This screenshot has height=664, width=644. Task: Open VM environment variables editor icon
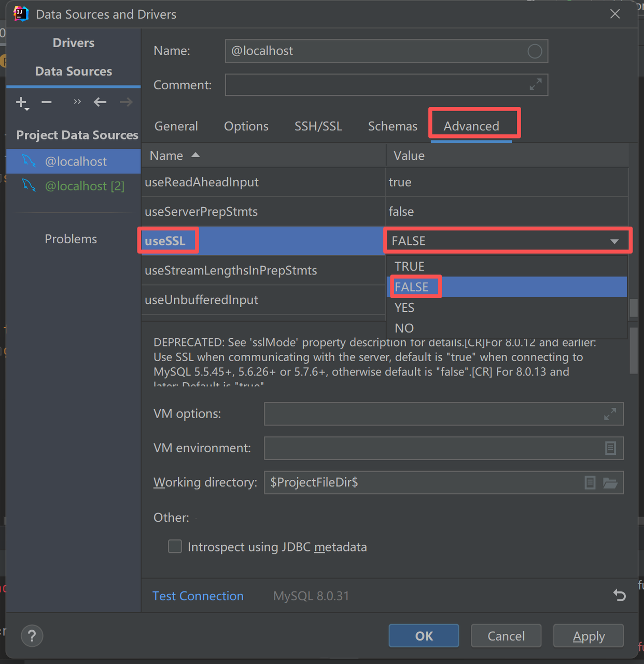pyautogui.click(x=611, y=448)
